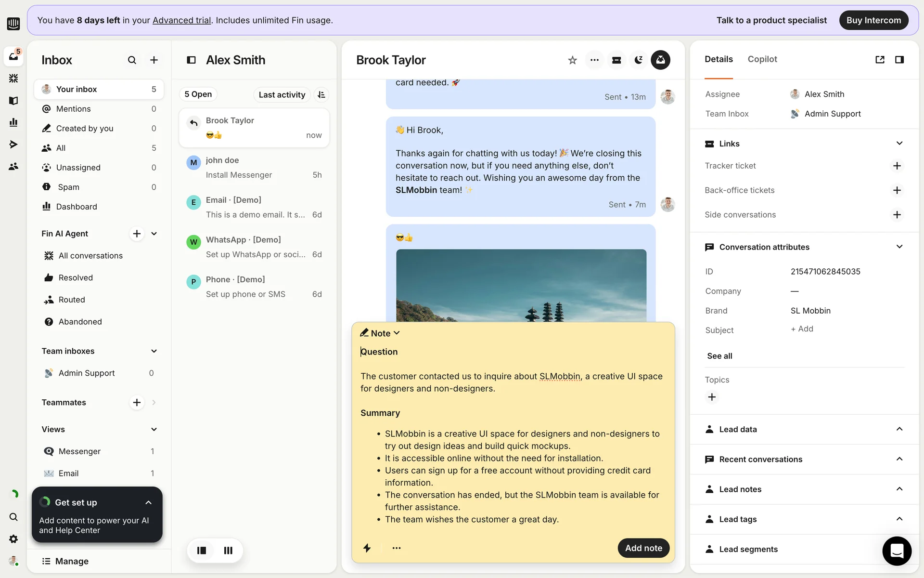
Task: Click the landscape image in conversation
Action: tap(521, 285)
